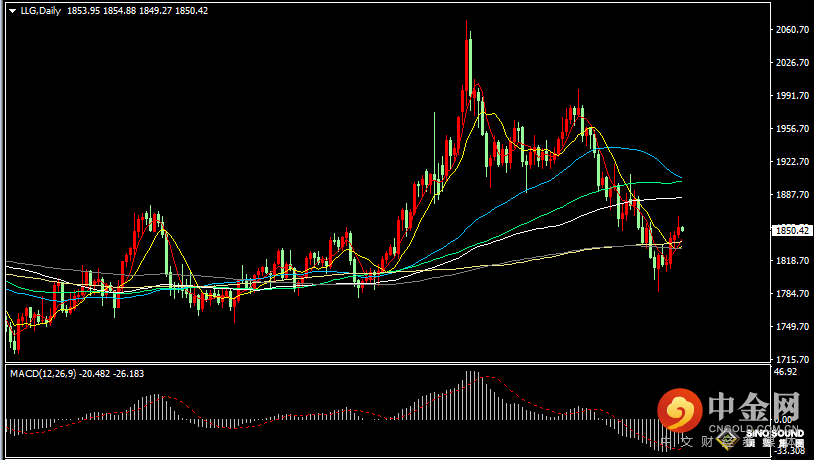Select the 2060.70 price axis label
814x460 pixels.
pos(793,30)
